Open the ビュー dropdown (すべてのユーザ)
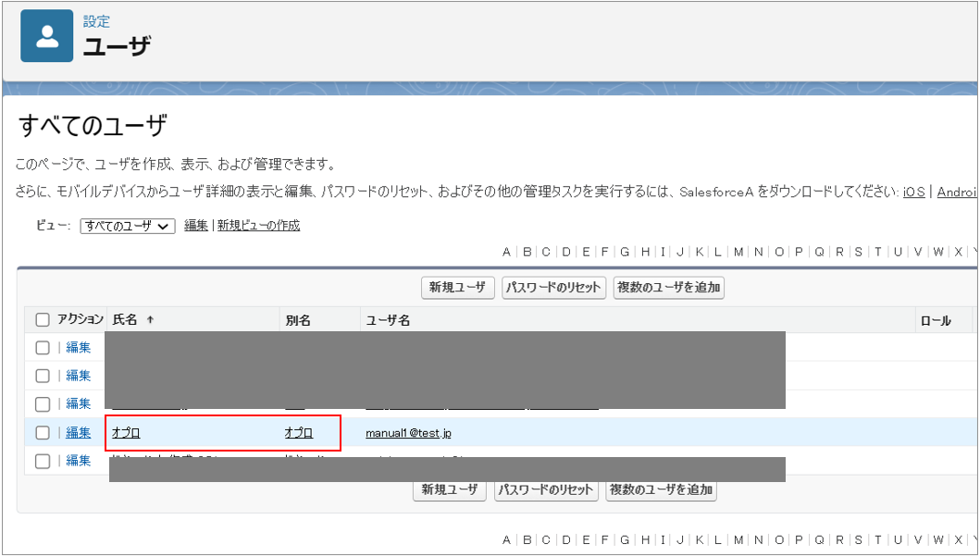 click(128, 226)
